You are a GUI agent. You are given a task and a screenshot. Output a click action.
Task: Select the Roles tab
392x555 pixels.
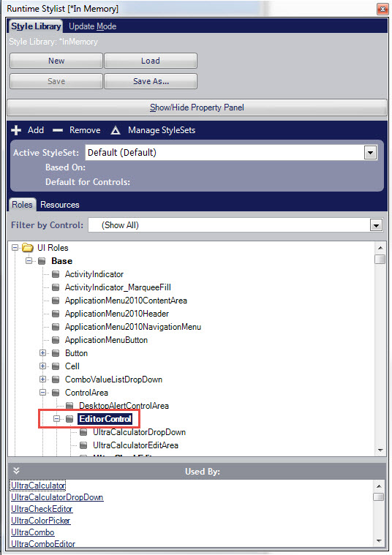22,205
